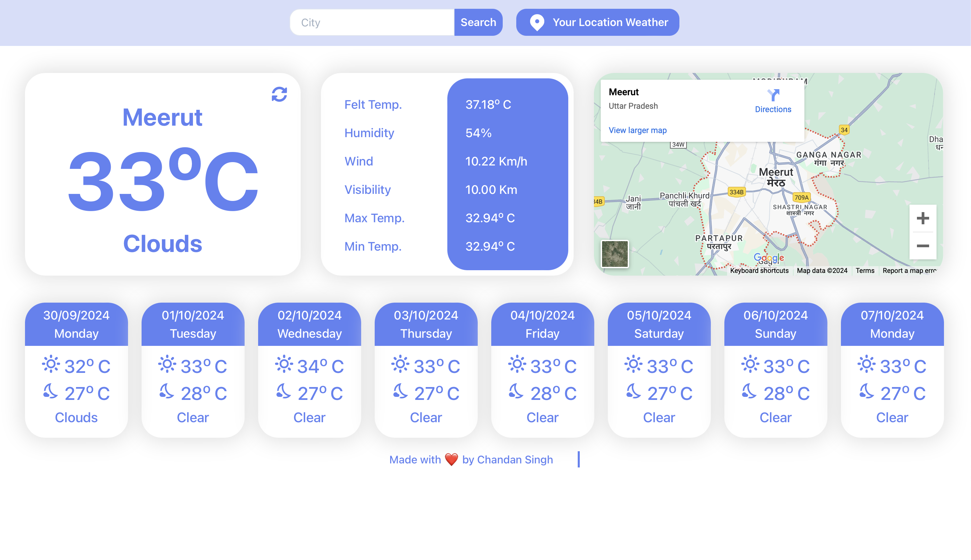Click Clouds label on 30/09/2024 card
971x560 pixels.
tap(76, 418)
